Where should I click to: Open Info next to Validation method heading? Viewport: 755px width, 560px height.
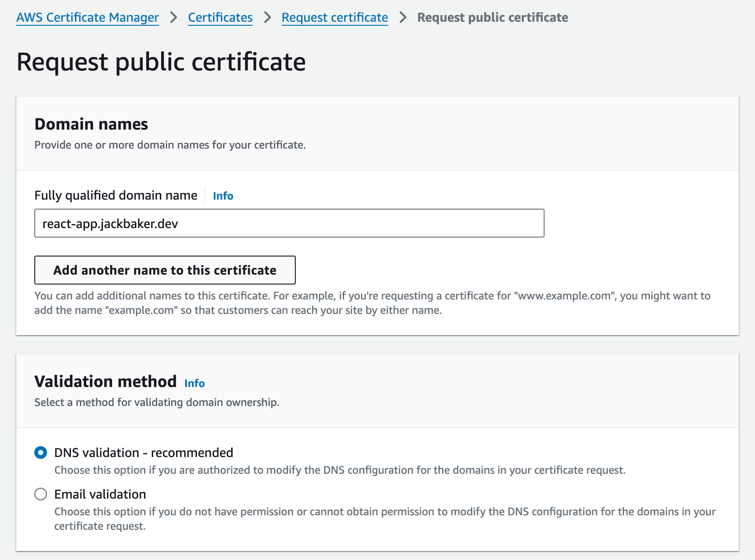coord(194,383)
